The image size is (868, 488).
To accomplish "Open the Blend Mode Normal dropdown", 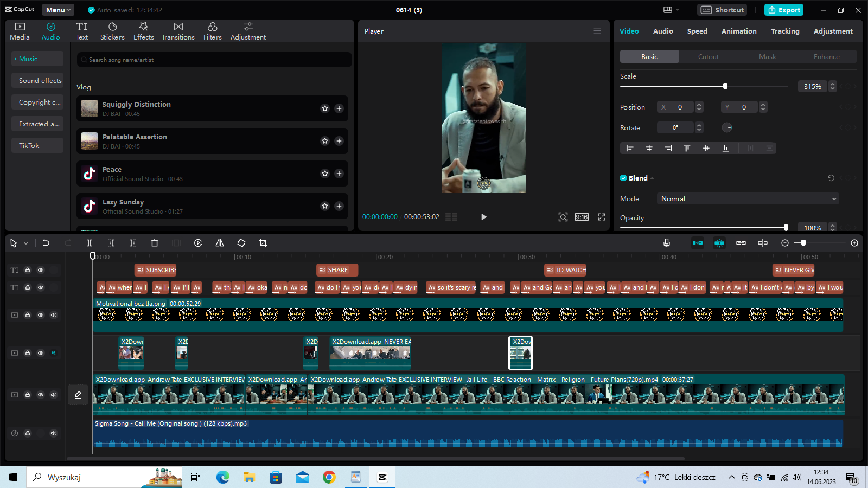I will pyautogui.click(x=748, y=199).
